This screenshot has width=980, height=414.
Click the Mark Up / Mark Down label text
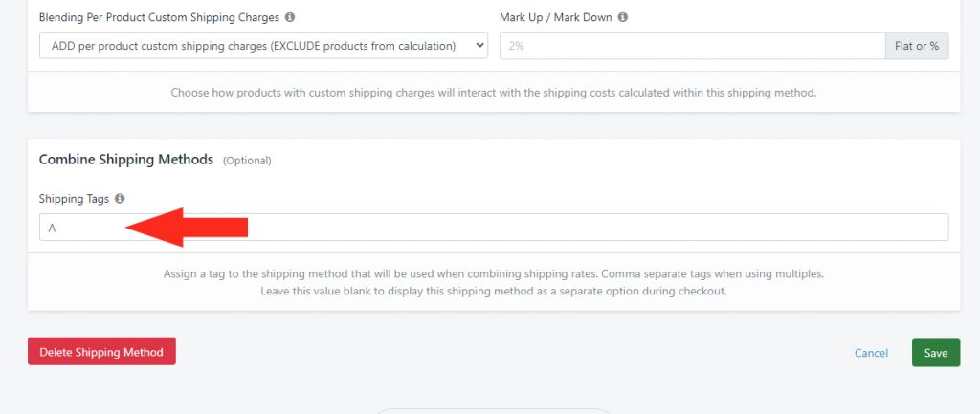pyautogui.click(x=556, y=17)
